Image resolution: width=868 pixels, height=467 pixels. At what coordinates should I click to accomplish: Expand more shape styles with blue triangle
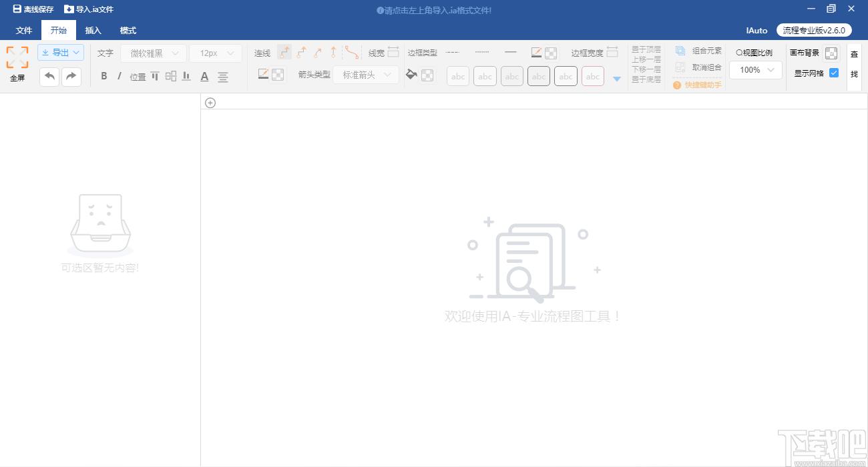tap(617, 79)
